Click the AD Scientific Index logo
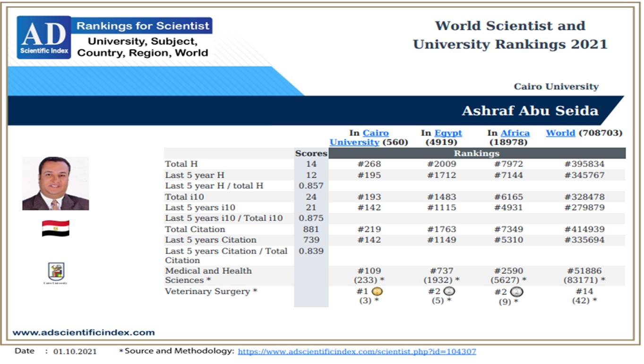The height and width of the screenshot is (364, 644). click(44, 38)
